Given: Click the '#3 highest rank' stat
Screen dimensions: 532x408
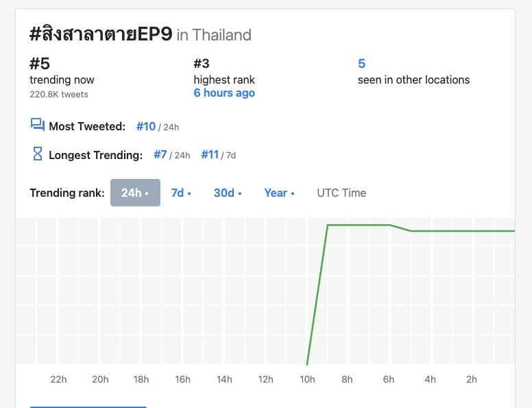Looking at the screenshot, I should pyautogui.click(x=202, y=64).
